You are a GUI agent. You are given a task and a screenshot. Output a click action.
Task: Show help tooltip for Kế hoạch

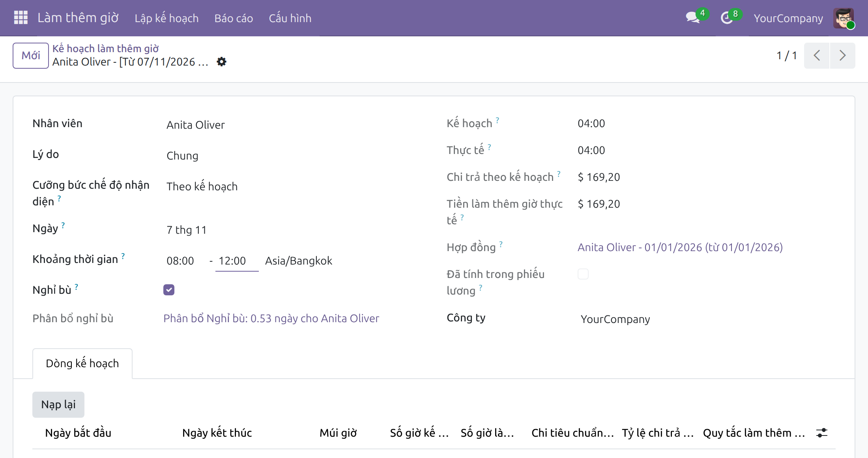tap(498, 120)
